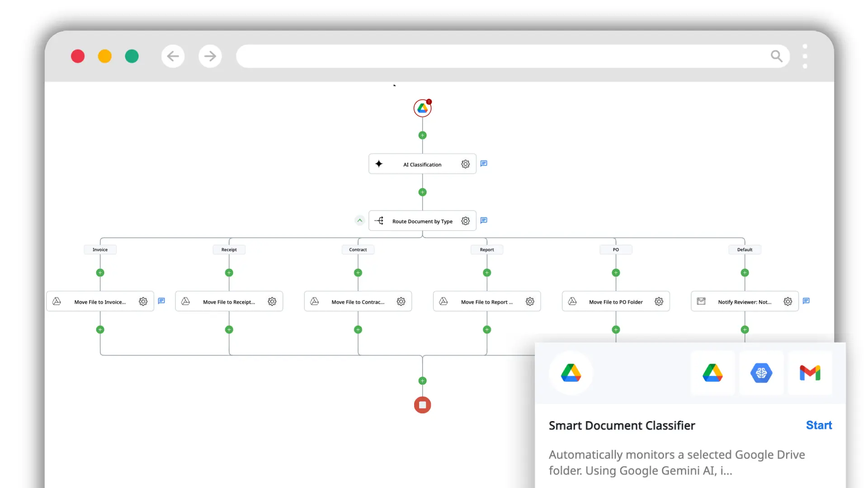The height and width of the screenshot is (488, 868).
Task: Select the Move File to Invoice node
Action: point(100,301)
